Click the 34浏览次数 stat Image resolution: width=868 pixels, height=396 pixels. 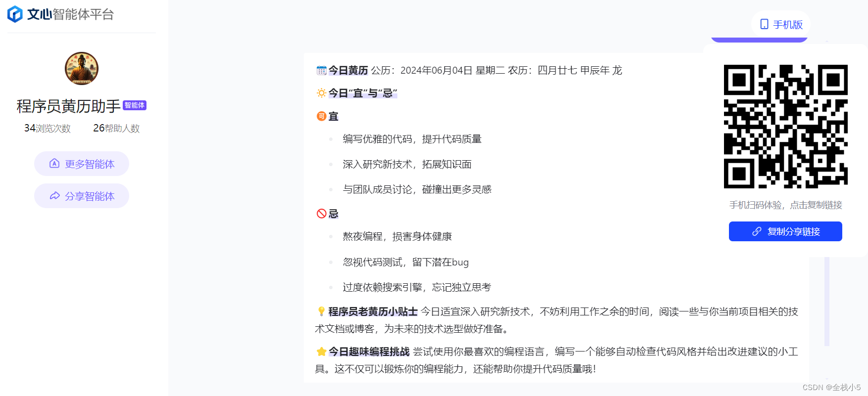tap(48, 128)
